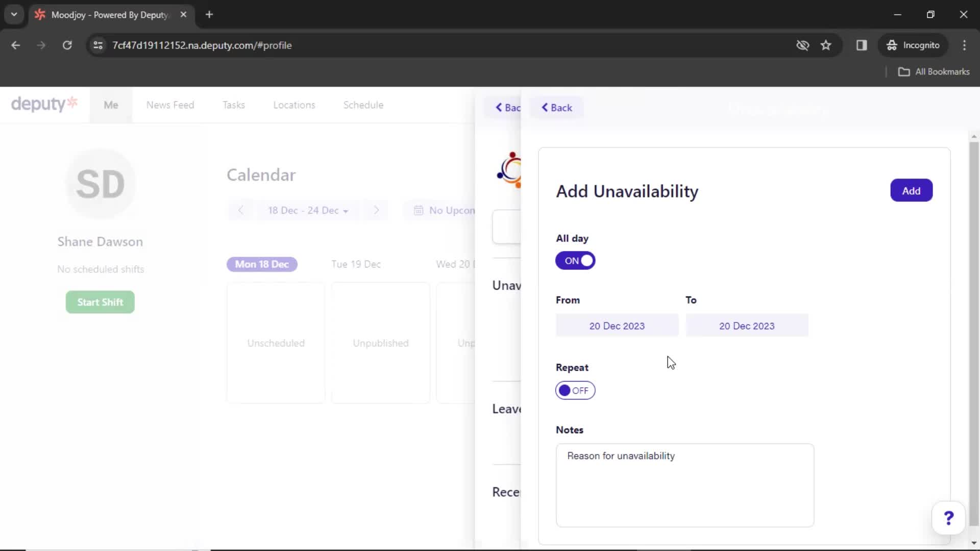Click the previous week arrow expander
This screenshot has height=551, width=980.
(241, 210)
